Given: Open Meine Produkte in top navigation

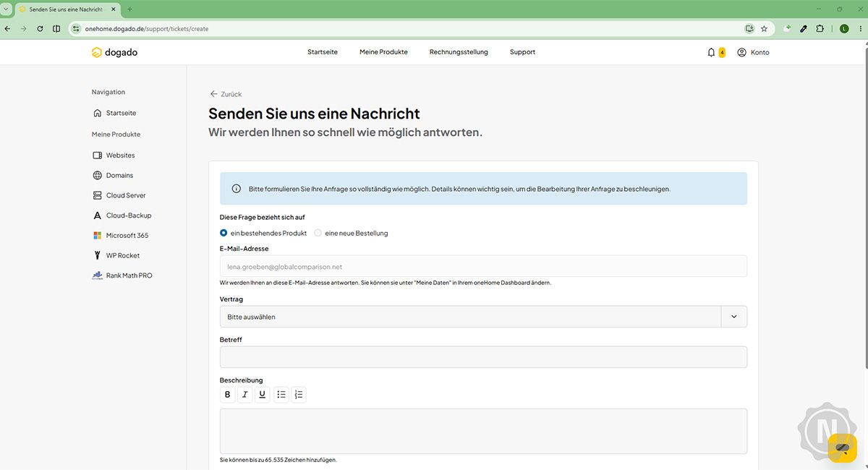Looking at the screenshot, I should point(383,52).
